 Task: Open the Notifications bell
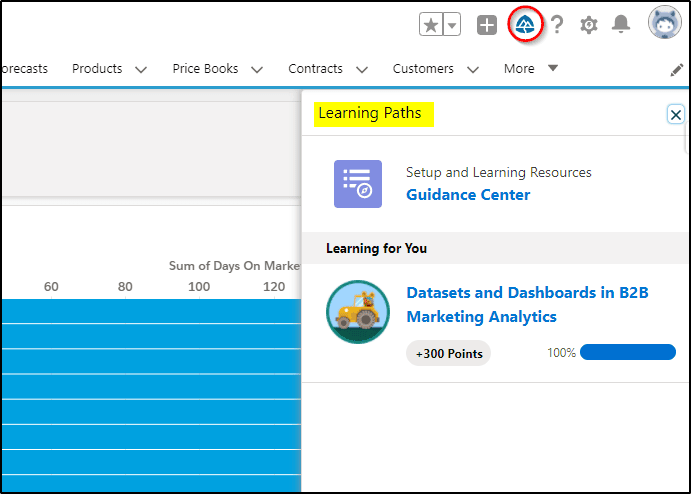click(x=621, y=24)
